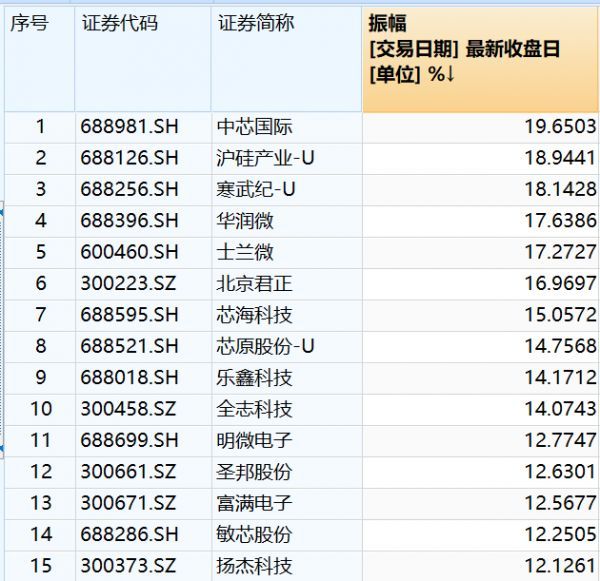Select stock name 敏芯股份

(254, 535)
